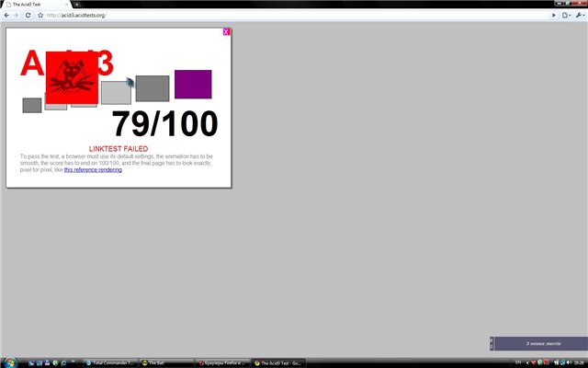Click the first quick launch icon

(31, 362)
